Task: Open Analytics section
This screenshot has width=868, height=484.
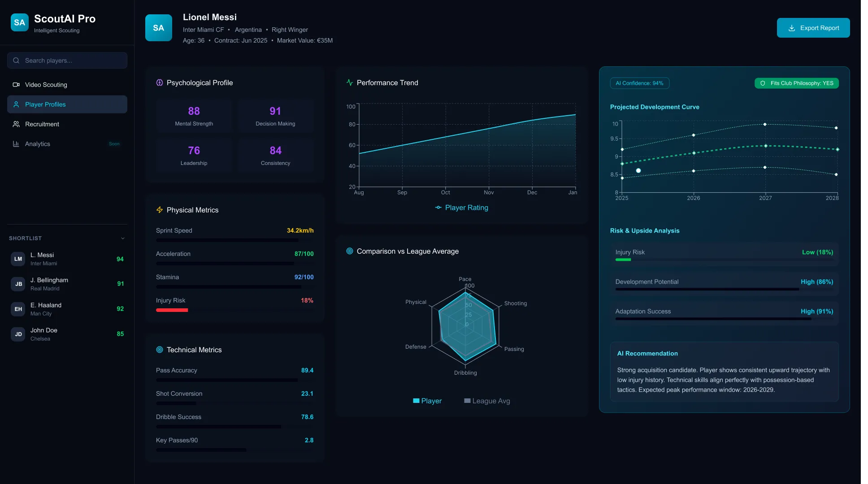Action: point(67,144)
